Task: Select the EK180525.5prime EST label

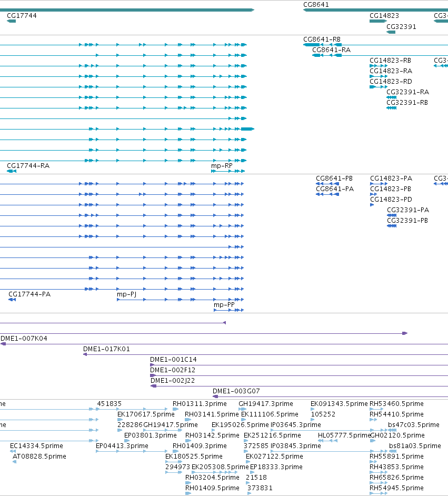Action: (194, 456)
